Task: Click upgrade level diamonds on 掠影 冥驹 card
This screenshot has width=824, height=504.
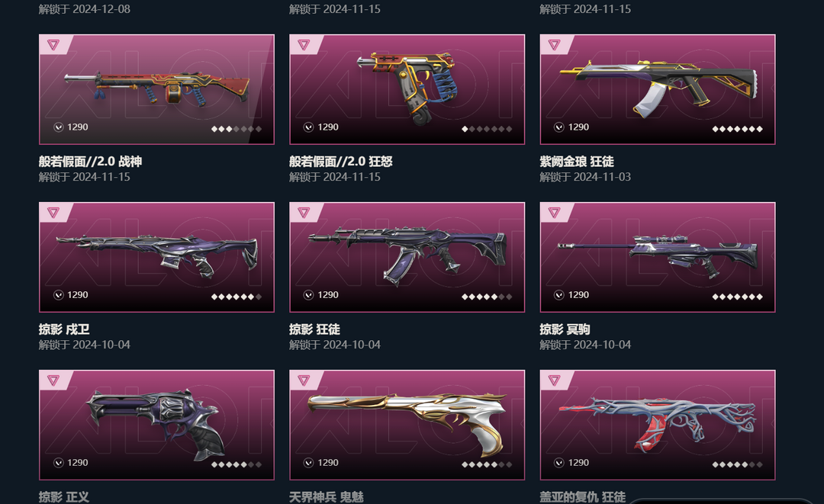Action: [x=737, y=297]
